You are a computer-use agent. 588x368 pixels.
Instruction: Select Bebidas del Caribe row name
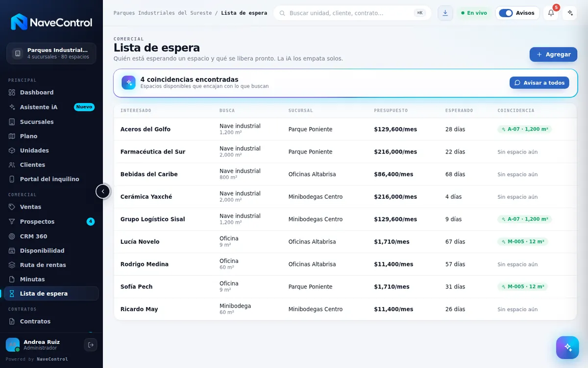(x=149, y=174)
